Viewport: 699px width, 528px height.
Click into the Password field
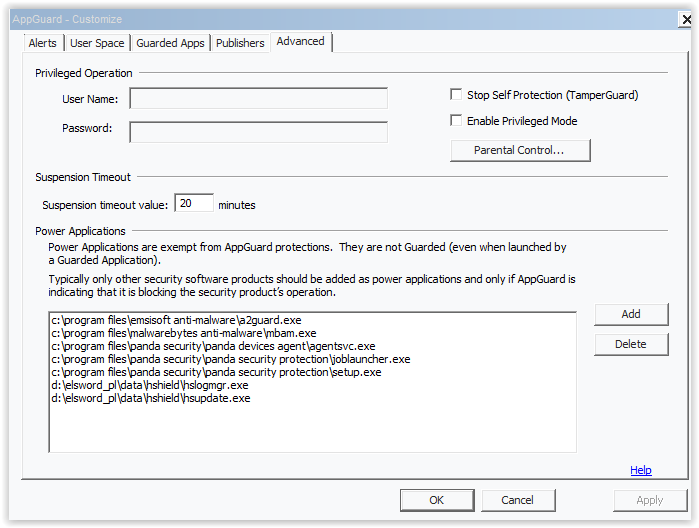(x=259, y=132)
